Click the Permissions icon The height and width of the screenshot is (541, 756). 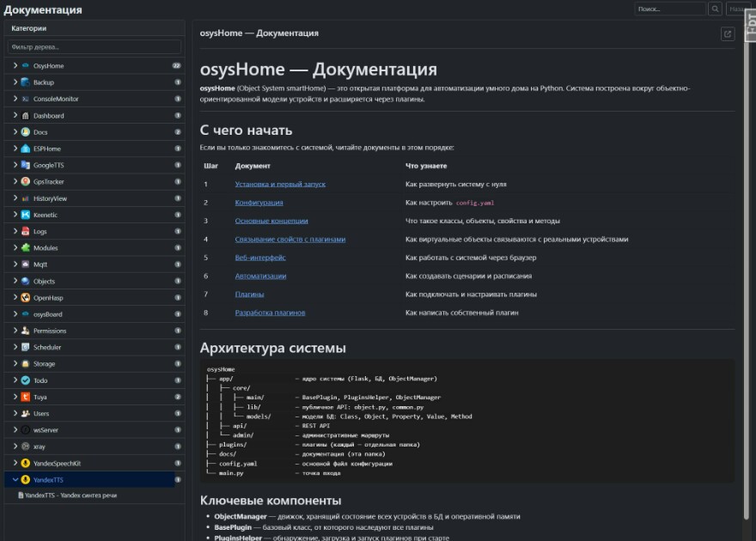click(x=26, y=331)
